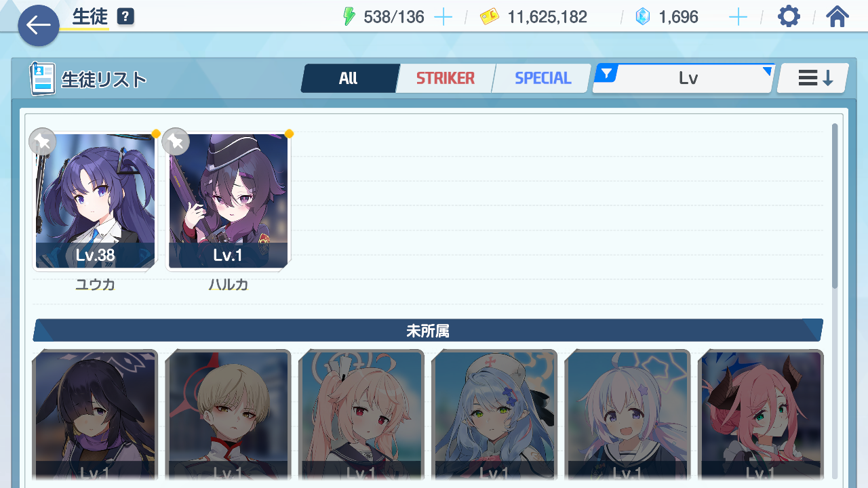Click the green lightning energy icon
This screenshot has width=868, height=488.
click(x=349, y=17)
